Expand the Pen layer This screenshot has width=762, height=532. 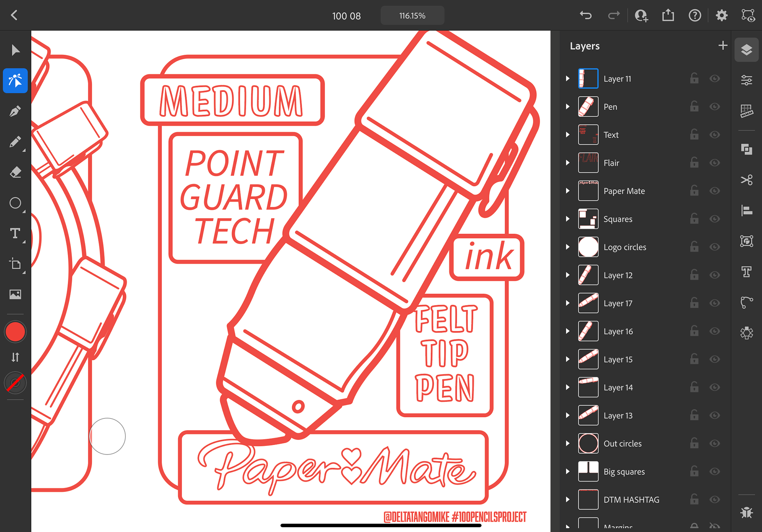click(x=568, y=107)
